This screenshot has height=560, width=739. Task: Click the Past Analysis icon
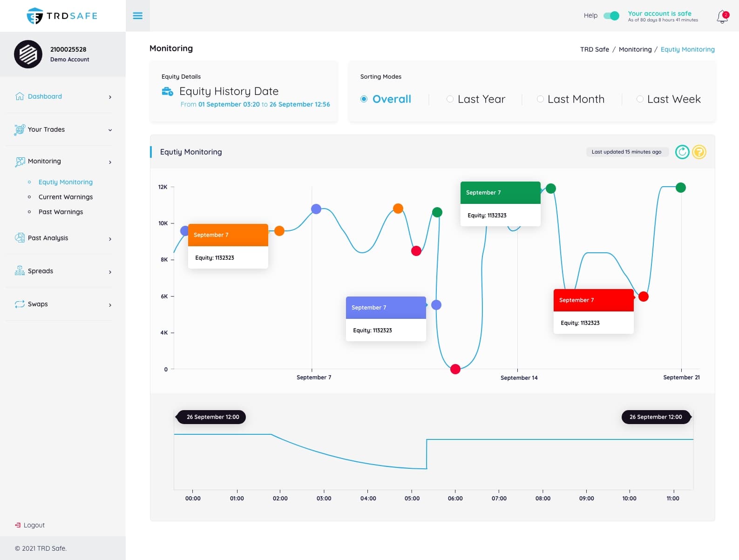click(20, 238)
